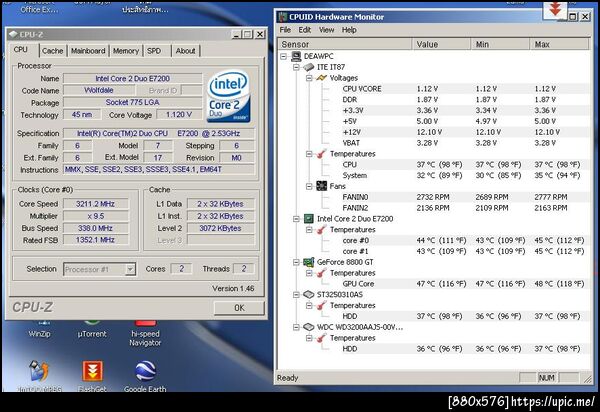Click thermometer icon under ST3250310AS

[x=321, y=306]
